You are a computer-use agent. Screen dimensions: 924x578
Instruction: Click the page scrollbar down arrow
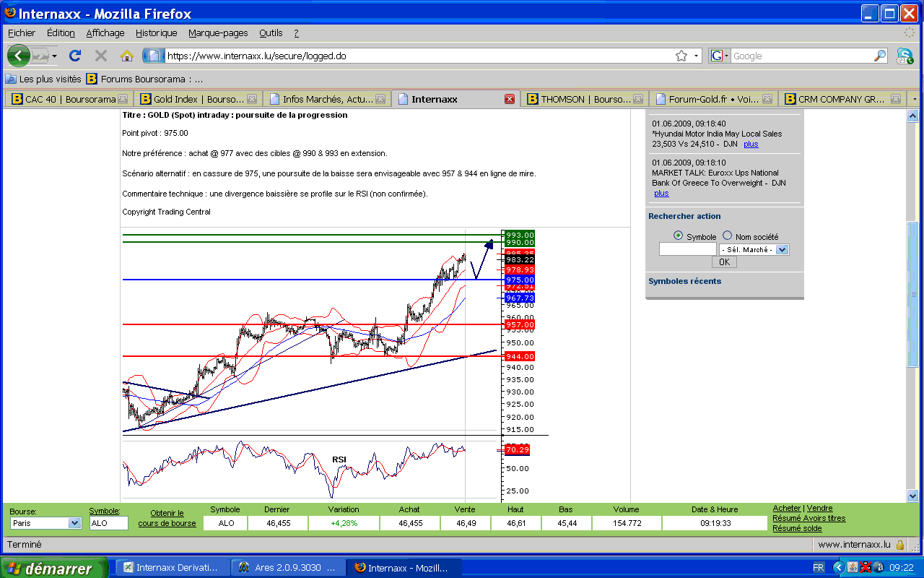[912, 496]
